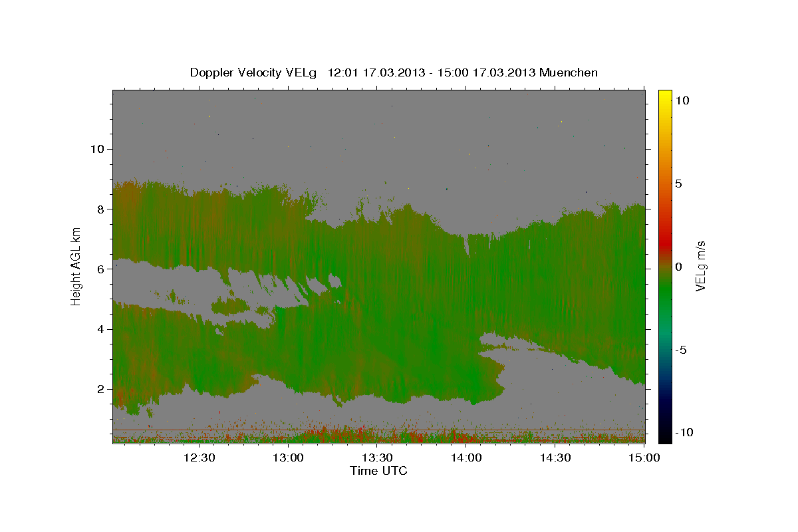Click the colorbar value label 5
The height and width of the screenshot is (532, 798).
pos(678,183)
